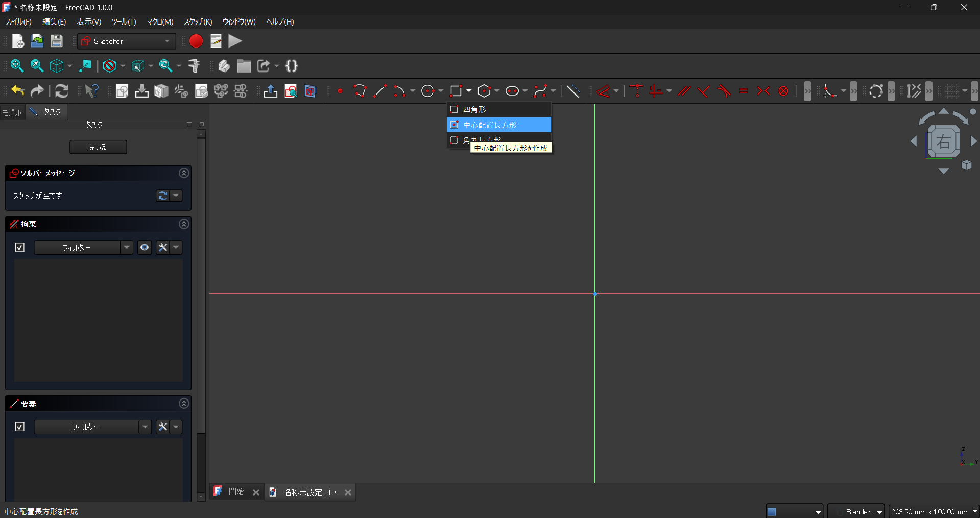The image size is (980, 518).
Task: Undo the last action with yellow arrow
Action: pos(18,91)
